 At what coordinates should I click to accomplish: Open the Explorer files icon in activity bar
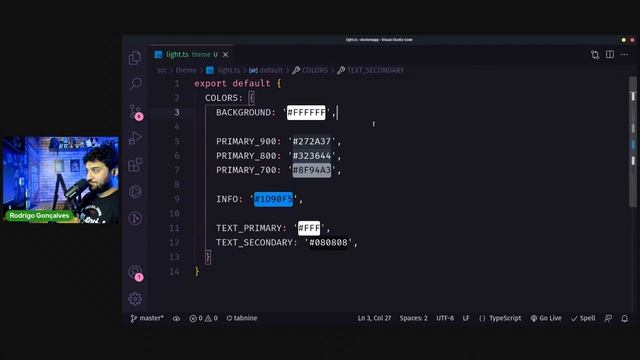pyautogui.click(x=135, y=58)
